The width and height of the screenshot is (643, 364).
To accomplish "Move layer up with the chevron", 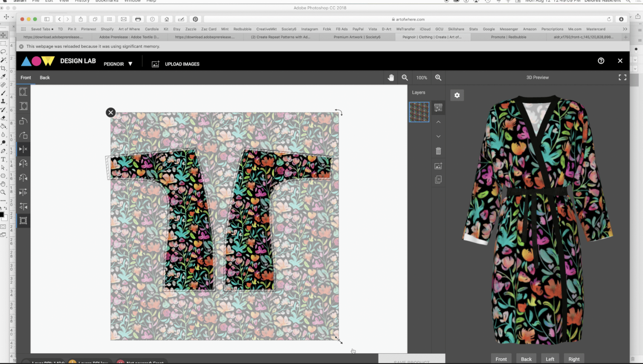I will tap(438, 122).
